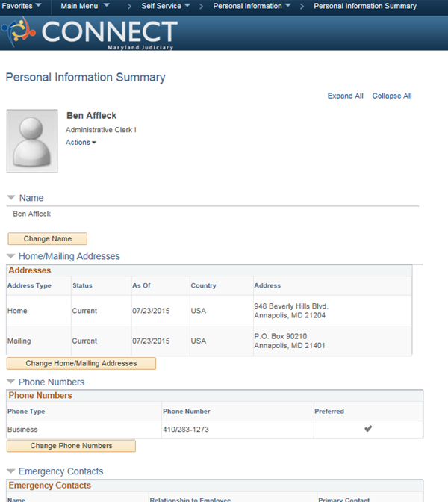Click the Expand All link

[x=345, y=96]
